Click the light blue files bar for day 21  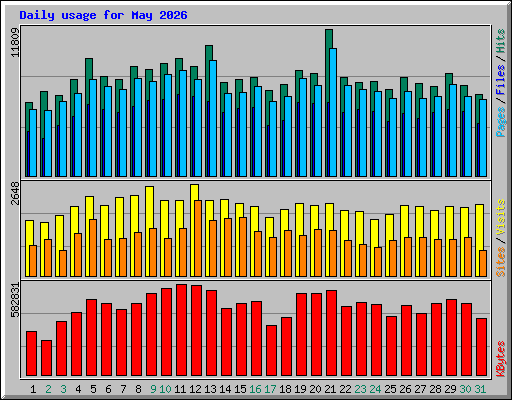[x=333, y=112]
